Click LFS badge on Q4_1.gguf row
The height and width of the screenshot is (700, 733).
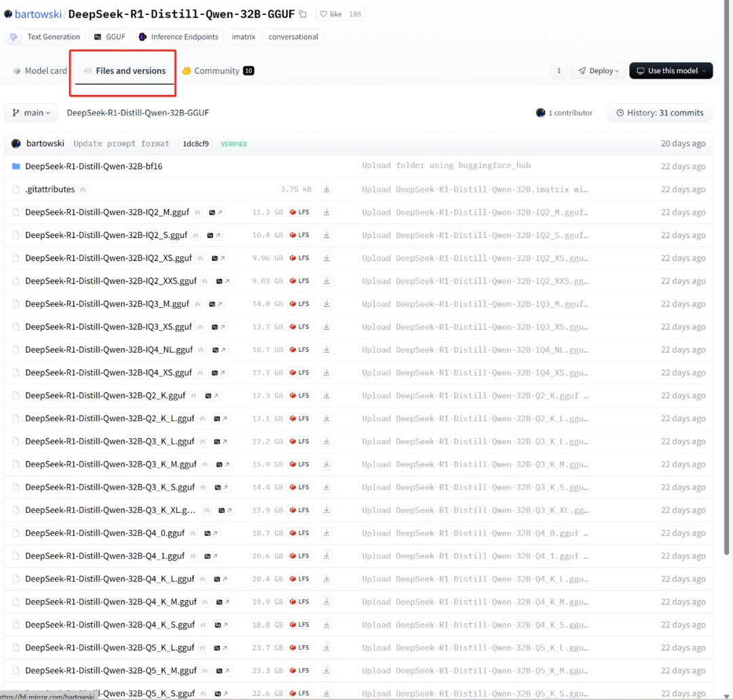(300, 556)
